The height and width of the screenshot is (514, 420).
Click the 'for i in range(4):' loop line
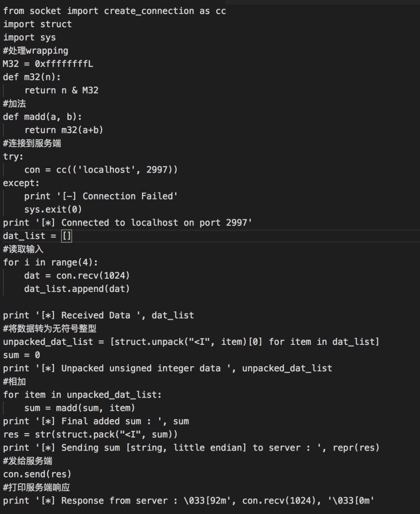51,262
